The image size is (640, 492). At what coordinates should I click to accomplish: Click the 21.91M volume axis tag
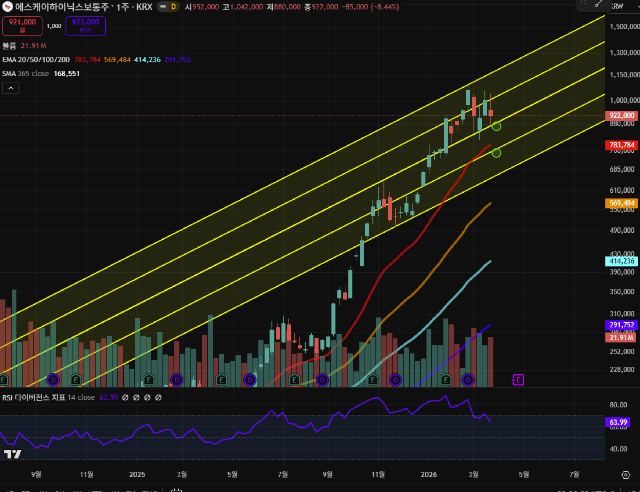(621, 338)
